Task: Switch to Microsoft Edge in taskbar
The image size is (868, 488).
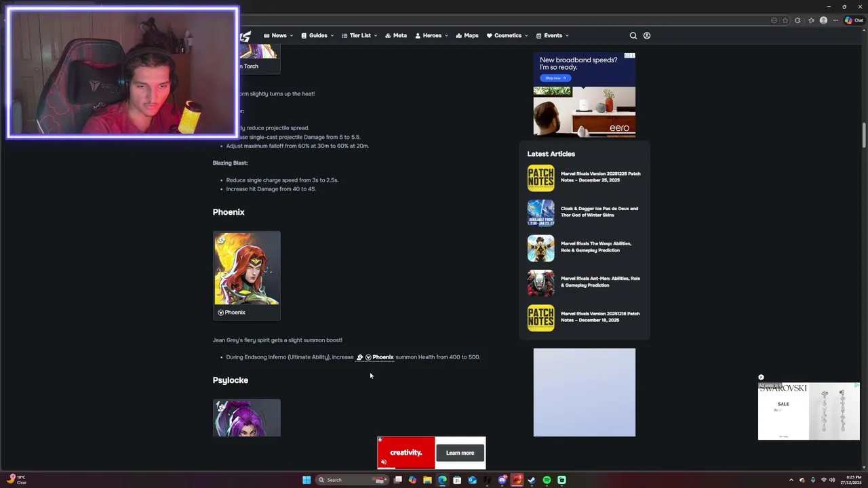Action: click(442, 480)
